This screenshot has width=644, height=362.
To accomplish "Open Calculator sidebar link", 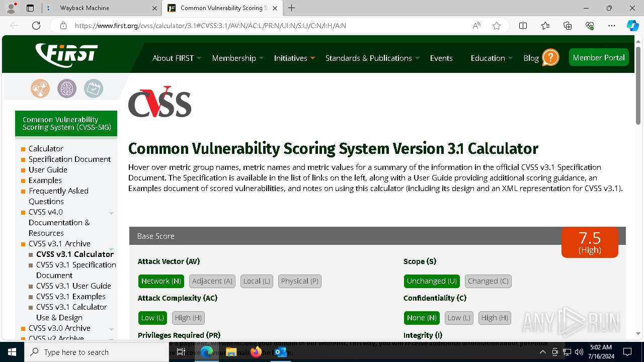I will pyautogui.click(x=46, y=148).
